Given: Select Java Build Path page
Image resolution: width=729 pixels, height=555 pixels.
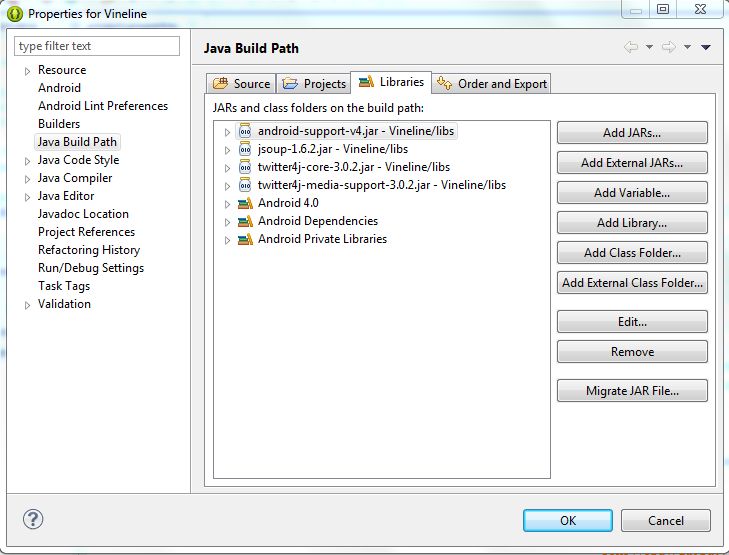Looking at the screenshot, I should [77, 142].
